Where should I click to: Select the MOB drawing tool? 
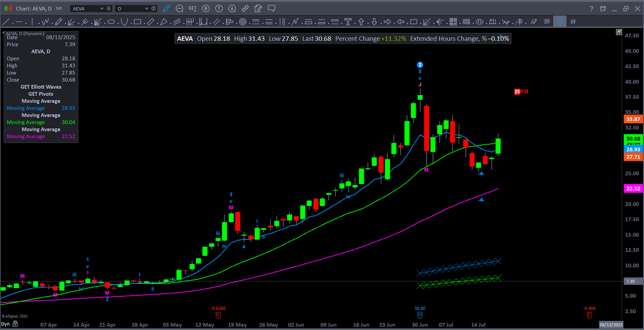466,22
